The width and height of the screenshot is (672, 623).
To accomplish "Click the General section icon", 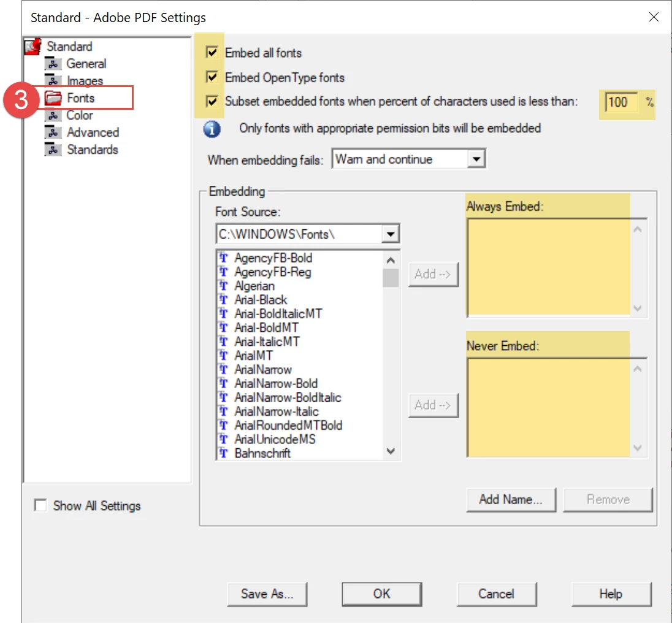I will pos(53,63).
